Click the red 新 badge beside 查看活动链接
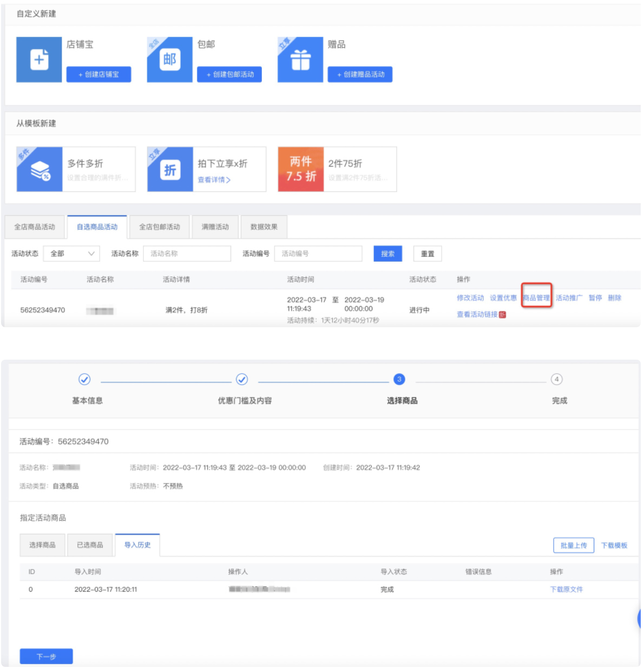Viewport: 644px width, 669px height. point(502,315)
